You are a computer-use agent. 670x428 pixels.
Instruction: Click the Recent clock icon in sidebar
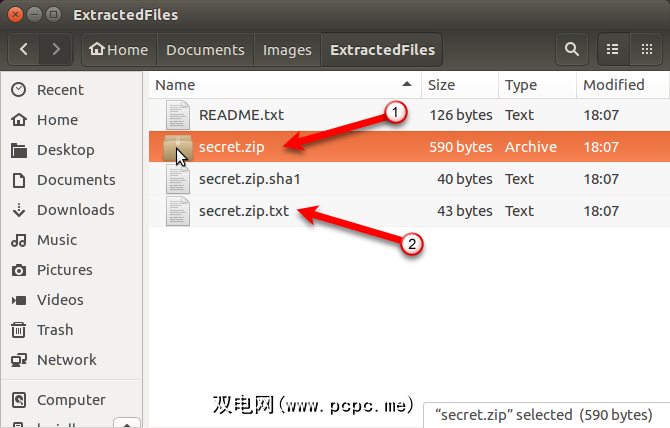coord(18,90)
